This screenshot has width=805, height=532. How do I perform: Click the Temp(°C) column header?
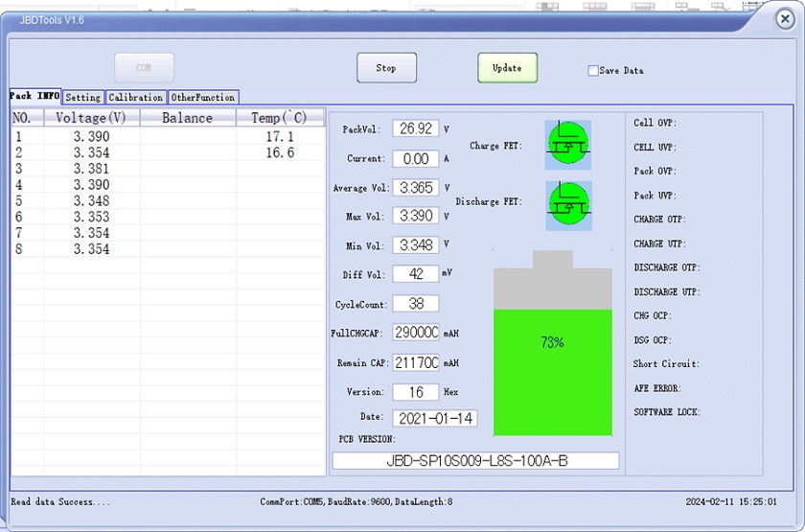tap(280, 118)
